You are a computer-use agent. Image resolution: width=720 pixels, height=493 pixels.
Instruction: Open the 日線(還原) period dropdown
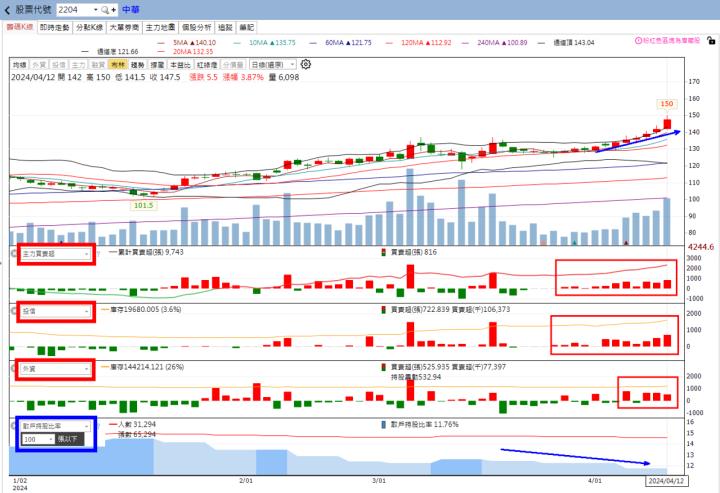pyautogui.click(x=273, y=65)
